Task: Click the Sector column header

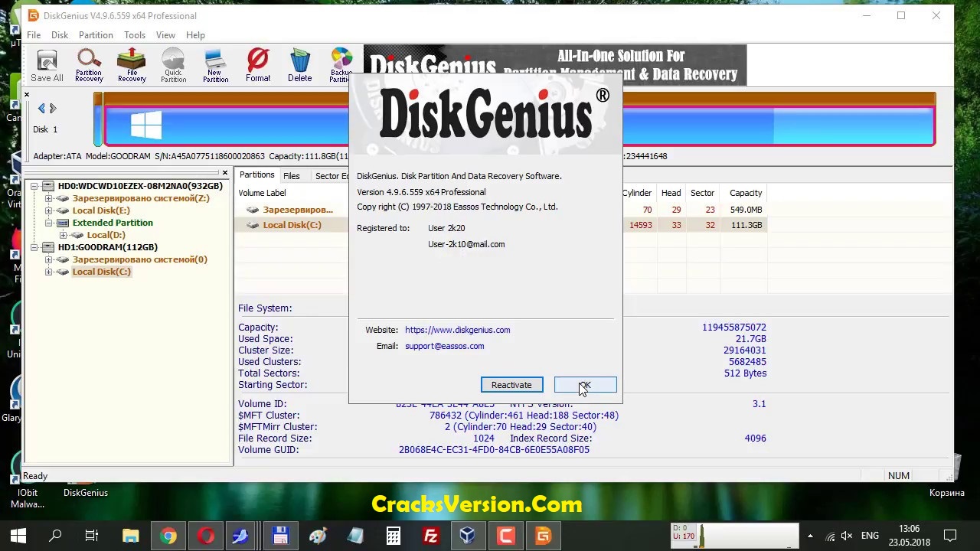Action: click(702, 193)
